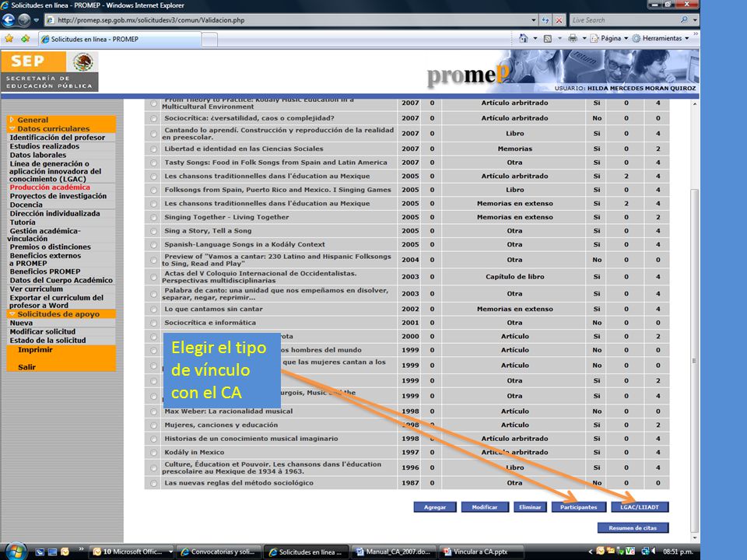This screenshot has width=747, height=560.
Task: Click the address bar URL field
Action: [x=290, y=20]
